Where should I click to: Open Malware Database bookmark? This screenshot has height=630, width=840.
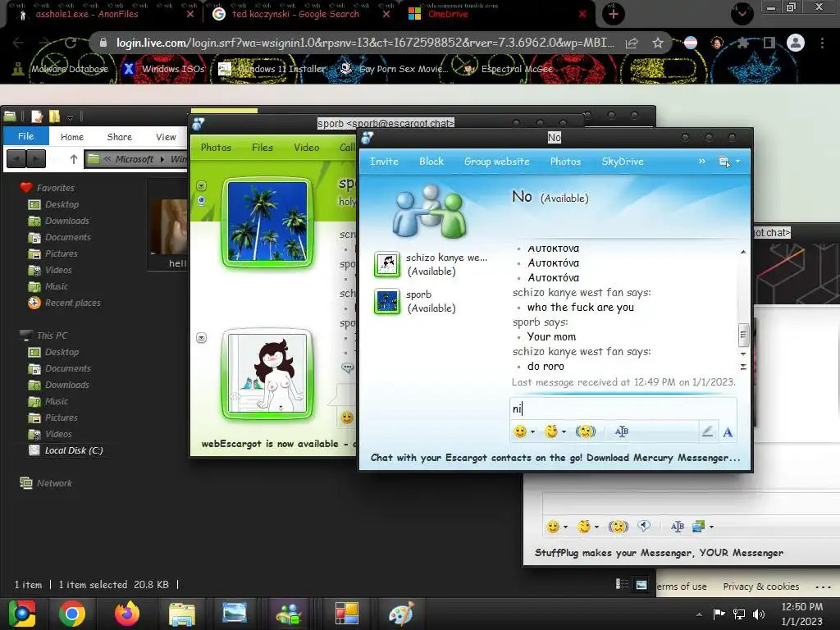[x=61, y=69]
